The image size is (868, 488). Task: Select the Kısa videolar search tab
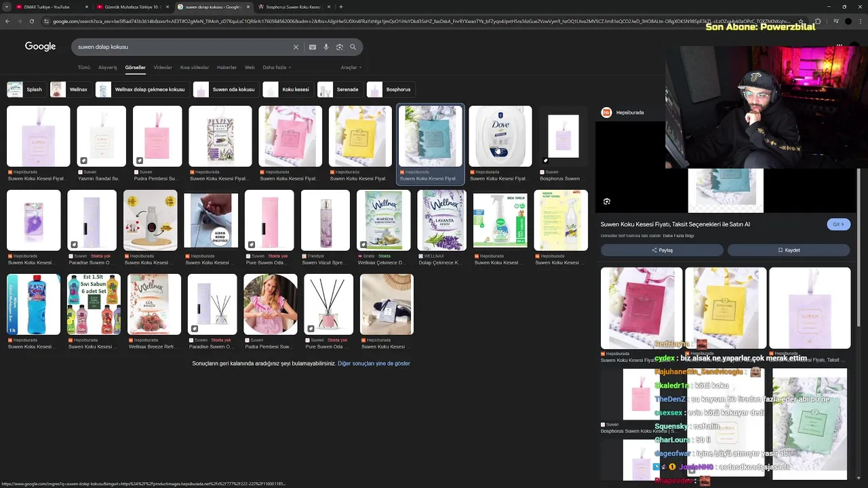[195, 68]
